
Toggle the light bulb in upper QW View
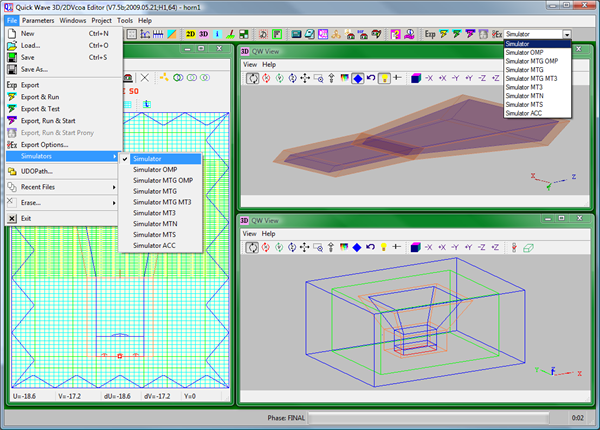383,77
